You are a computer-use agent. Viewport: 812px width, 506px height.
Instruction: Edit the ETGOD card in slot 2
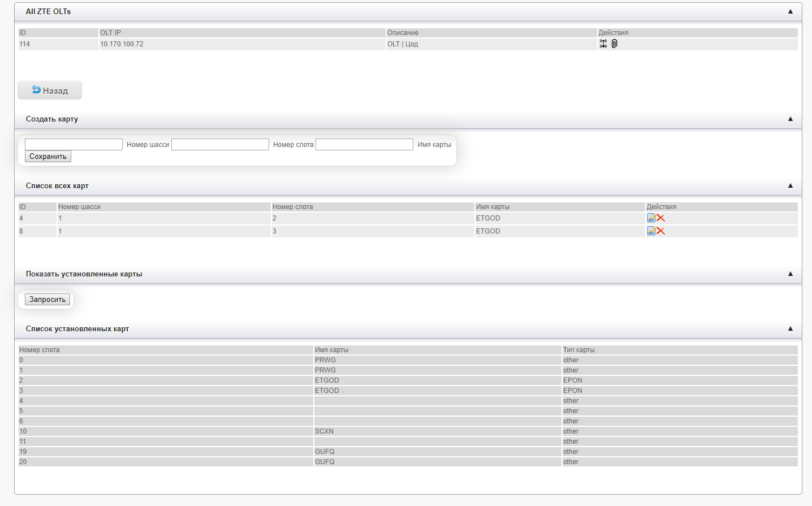click(651, 218)
